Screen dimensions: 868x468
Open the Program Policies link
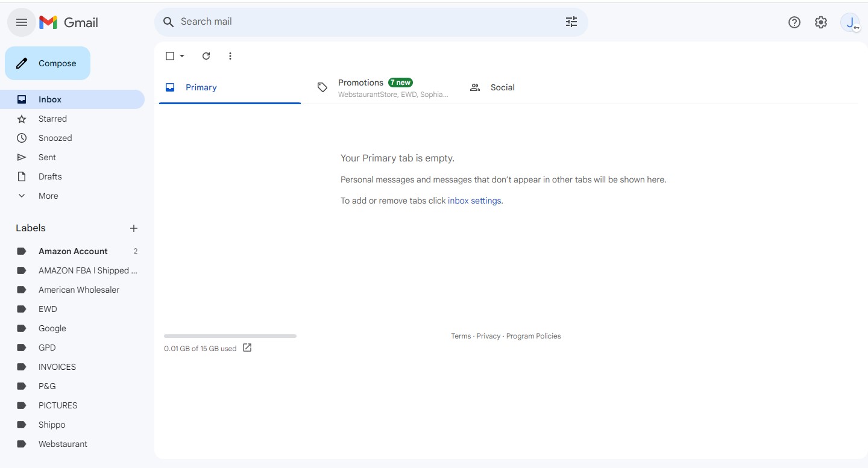[533, 336]
